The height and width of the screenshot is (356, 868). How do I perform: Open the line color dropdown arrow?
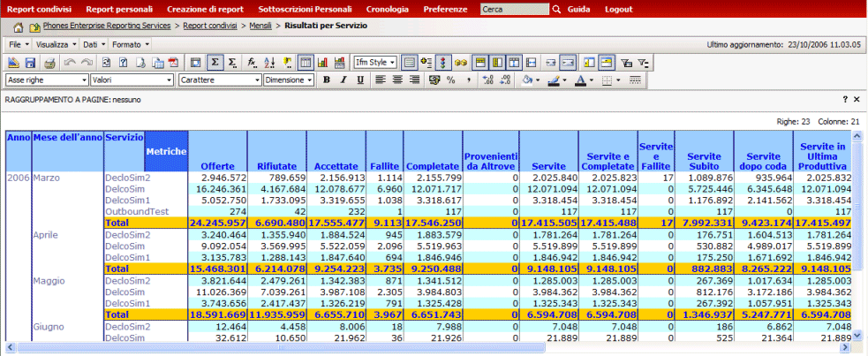564,80
